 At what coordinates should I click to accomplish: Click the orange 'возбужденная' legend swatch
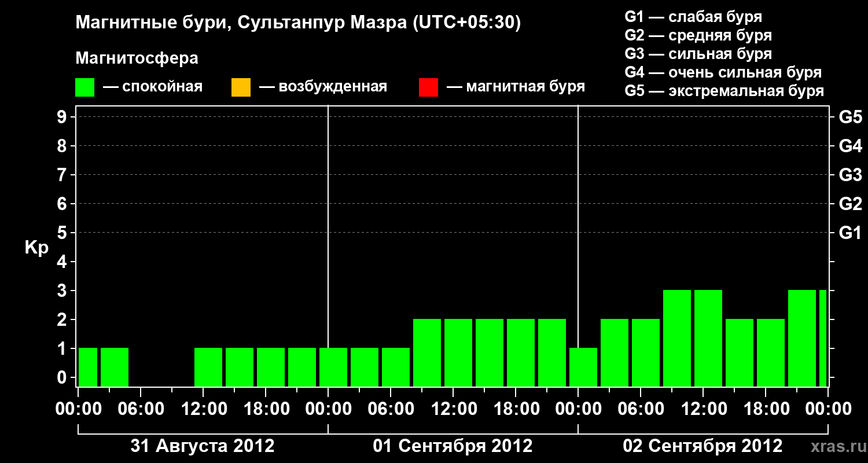pos(241,87)
